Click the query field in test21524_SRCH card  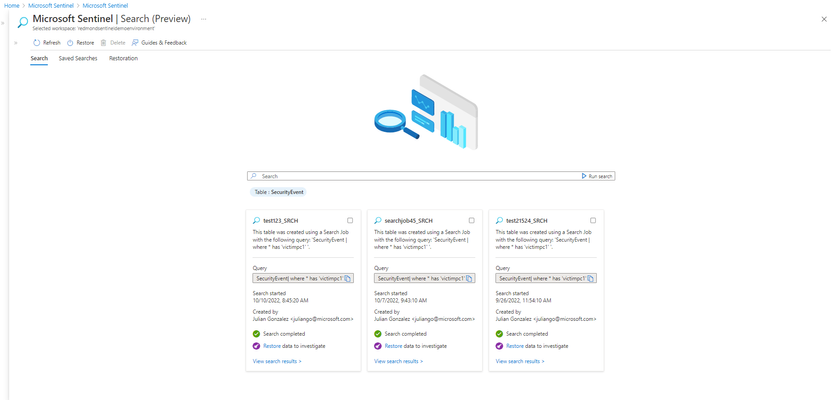click(546, 278)
